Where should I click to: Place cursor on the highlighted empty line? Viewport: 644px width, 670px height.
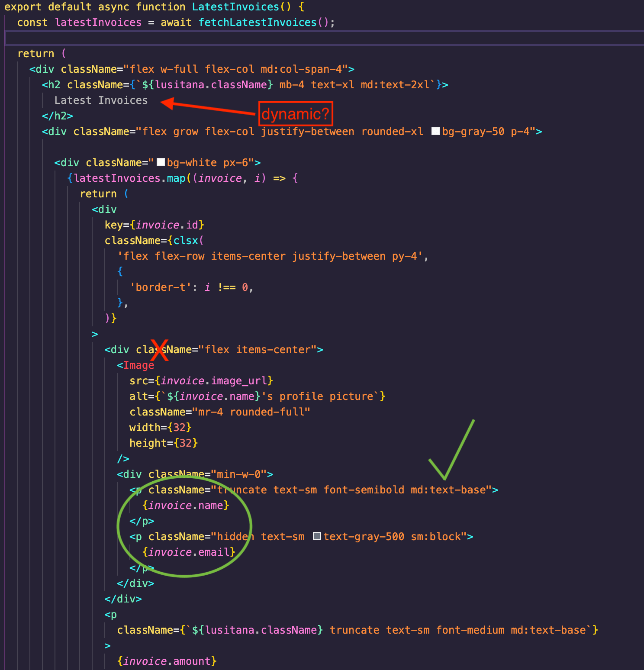coord(303,38)
